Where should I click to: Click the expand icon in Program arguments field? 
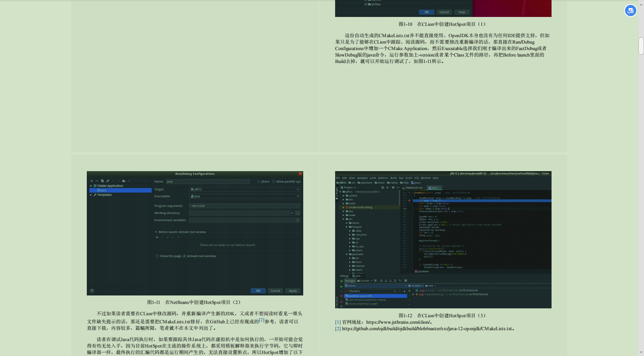click(x=298, y=206)
